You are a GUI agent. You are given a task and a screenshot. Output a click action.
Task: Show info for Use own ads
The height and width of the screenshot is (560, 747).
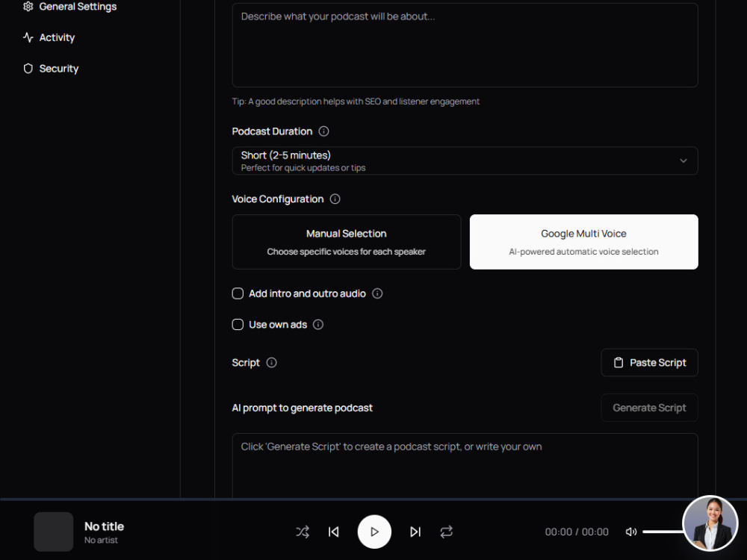[x=317, y=324]
